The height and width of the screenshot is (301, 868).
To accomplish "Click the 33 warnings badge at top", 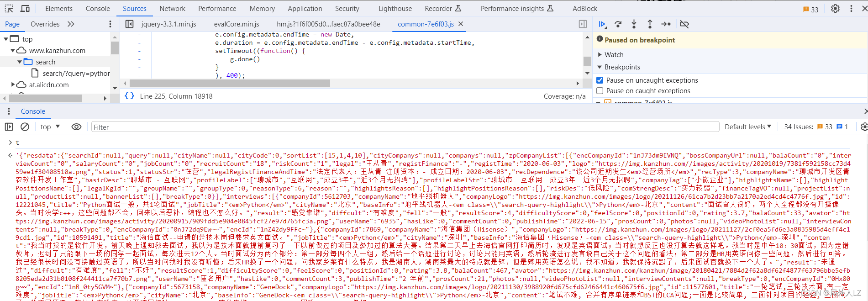I will (811, 9).
